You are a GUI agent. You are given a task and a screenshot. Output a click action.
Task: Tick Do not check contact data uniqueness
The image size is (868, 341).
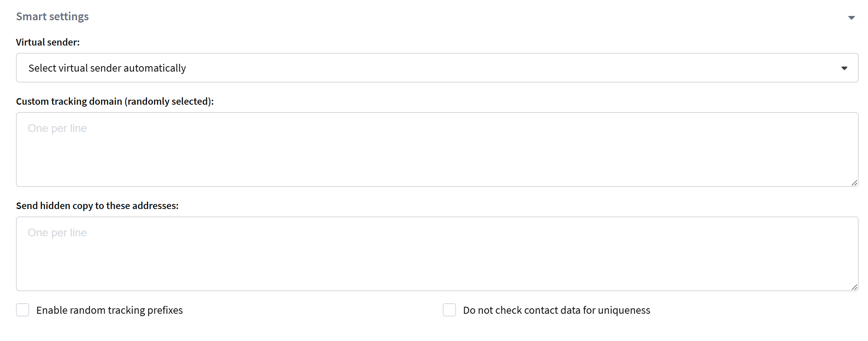coord(449,310)
